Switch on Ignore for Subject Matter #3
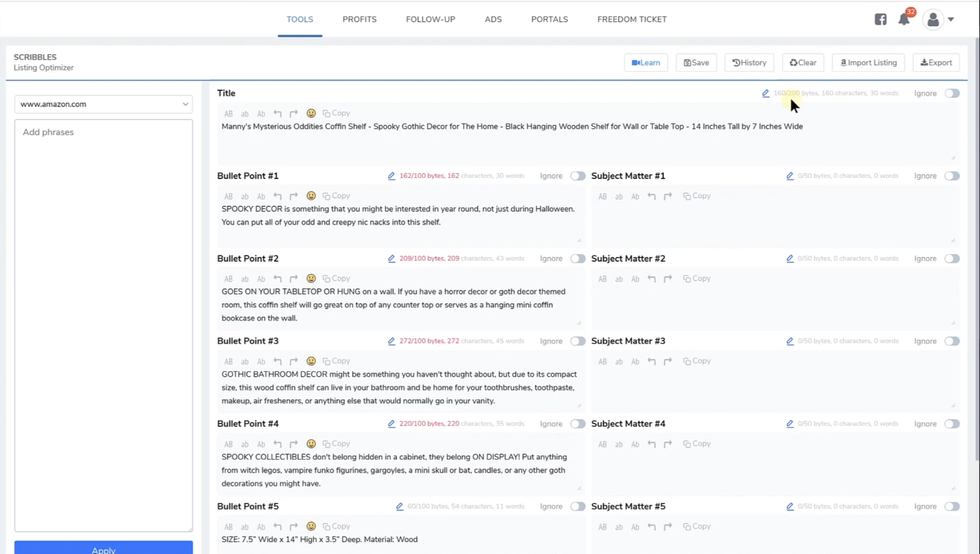The height and width of the screenshot is (554, 980). [x=951, y=341]
